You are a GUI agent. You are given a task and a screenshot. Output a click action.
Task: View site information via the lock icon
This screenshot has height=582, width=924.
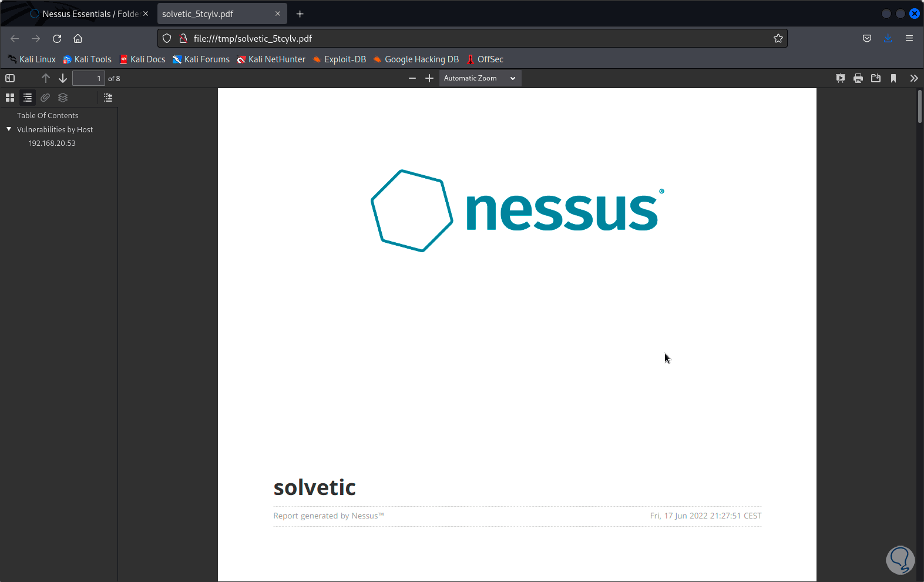[183, 39]
